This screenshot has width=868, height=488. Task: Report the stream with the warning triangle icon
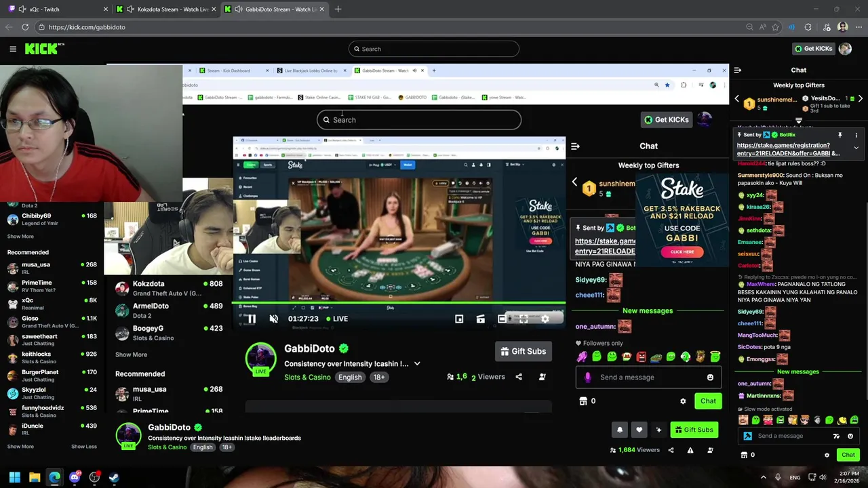(x=690, y=450)
